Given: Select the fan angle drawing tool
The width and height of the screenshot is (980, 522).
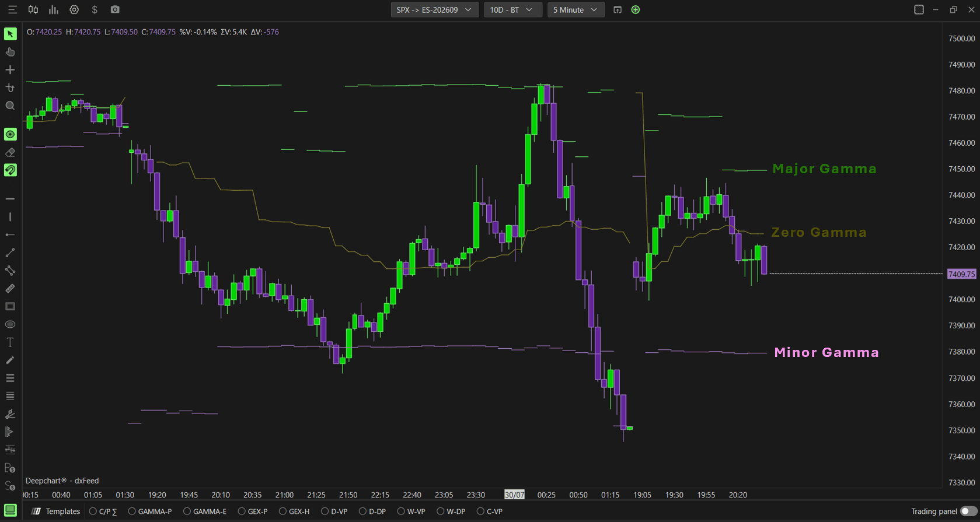Looking at the screenshot, I should (10, 414).
